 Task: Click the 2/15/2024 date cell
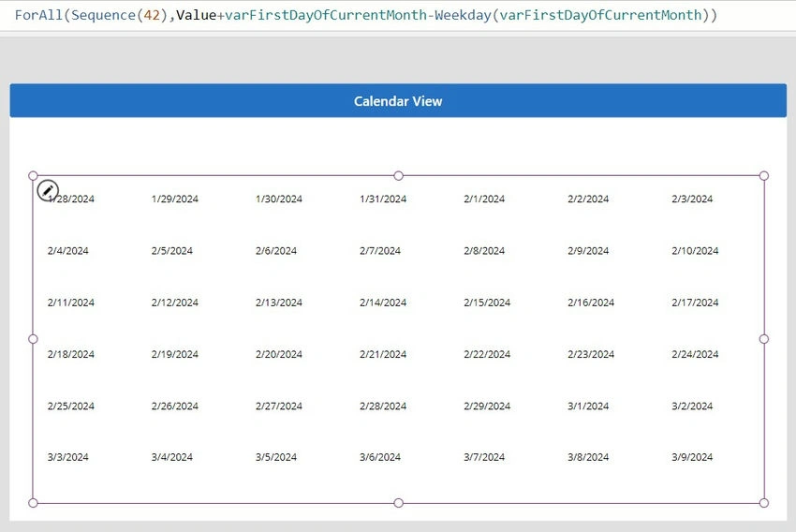487,303
